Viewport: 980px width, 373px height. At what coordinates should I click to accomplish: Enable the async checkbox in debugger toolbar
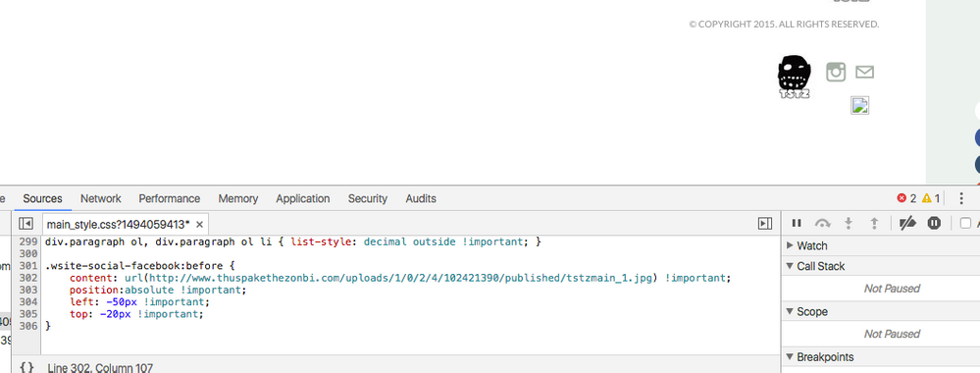pyautogui.click(x=965, y=224)
